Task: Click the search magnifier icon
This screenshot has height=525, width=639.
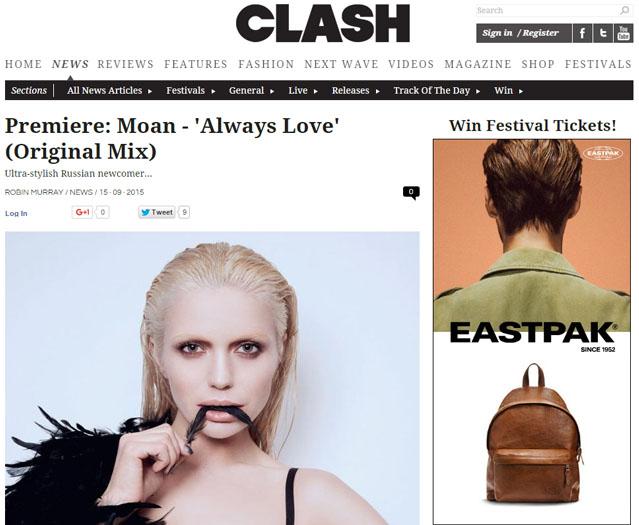Action: coord(624,11)
